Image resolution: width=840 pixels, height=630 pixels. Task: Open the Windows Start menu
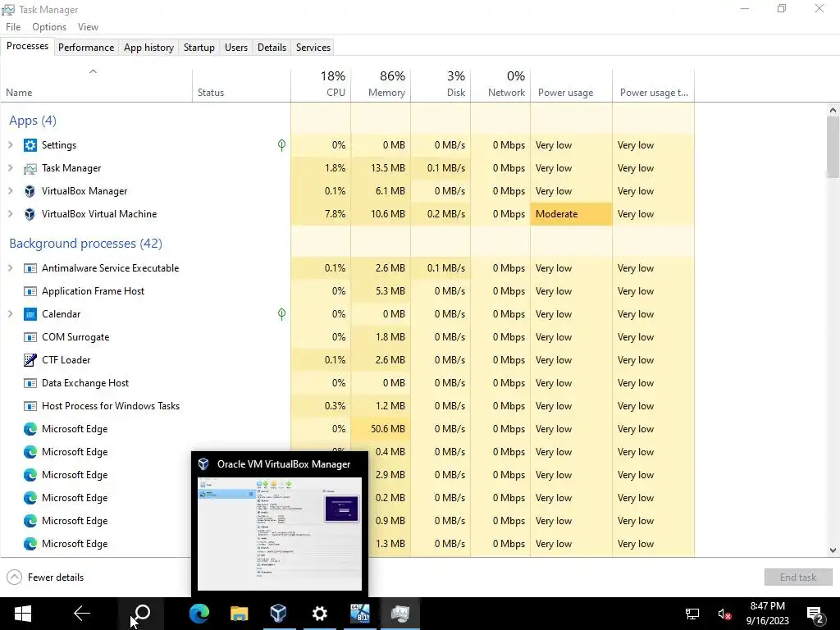[x=22, y=614]
